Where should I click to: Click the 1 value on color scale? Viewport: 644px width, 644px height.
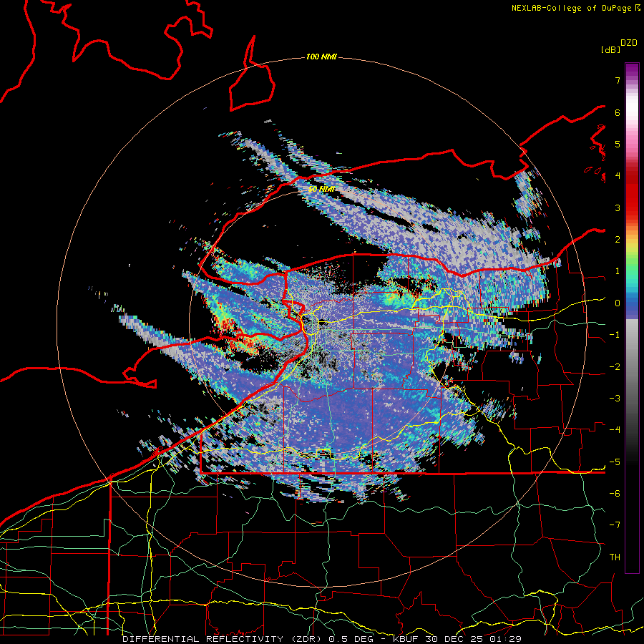(618, 271)
